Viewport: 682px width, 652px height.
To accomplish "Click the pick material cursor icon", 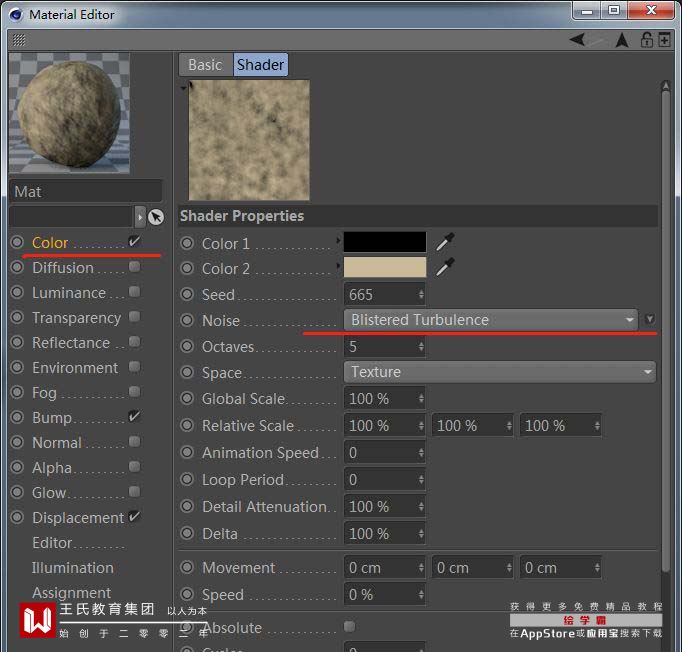I will pos(156,217).
